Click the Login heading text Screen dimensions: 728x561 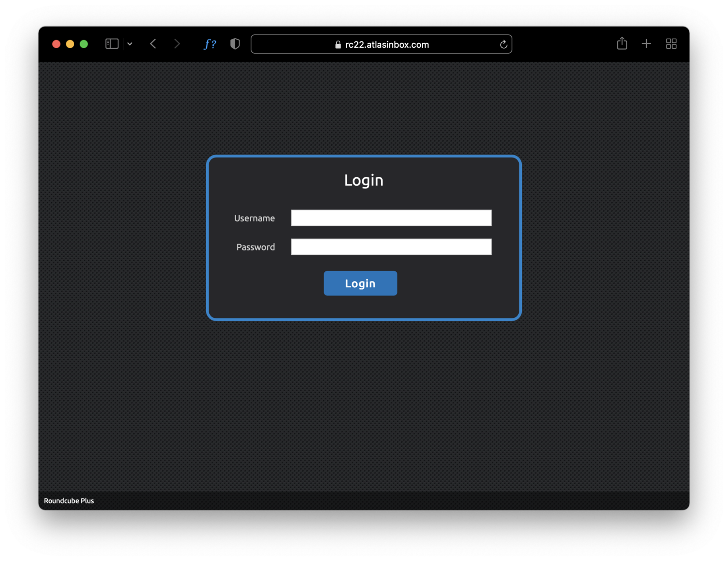click(364, 180)
